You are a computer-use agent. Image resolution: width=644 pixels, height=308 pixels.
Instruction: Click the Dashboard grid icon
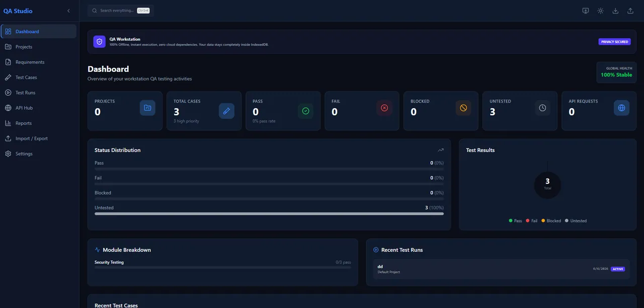click(8, 32)
